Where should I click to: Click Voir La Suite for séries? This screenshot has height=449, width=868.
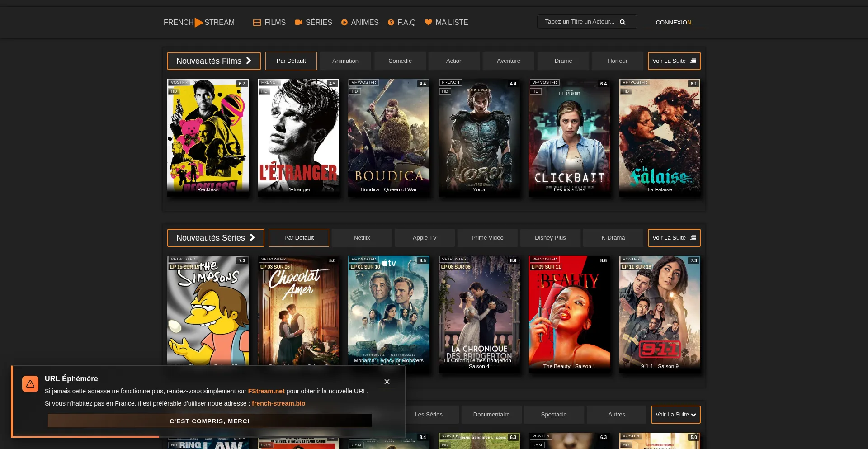coord(674,238)
